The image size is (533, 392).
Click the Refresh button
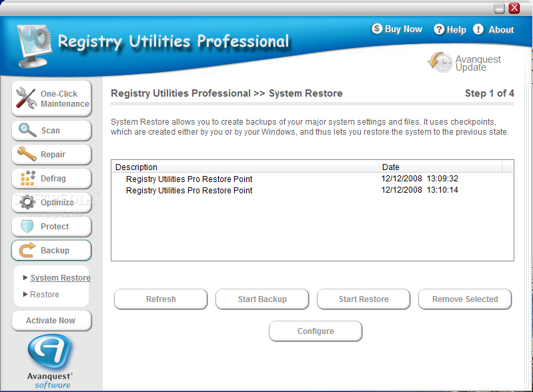pyautogui.click(x=161, y=299)
